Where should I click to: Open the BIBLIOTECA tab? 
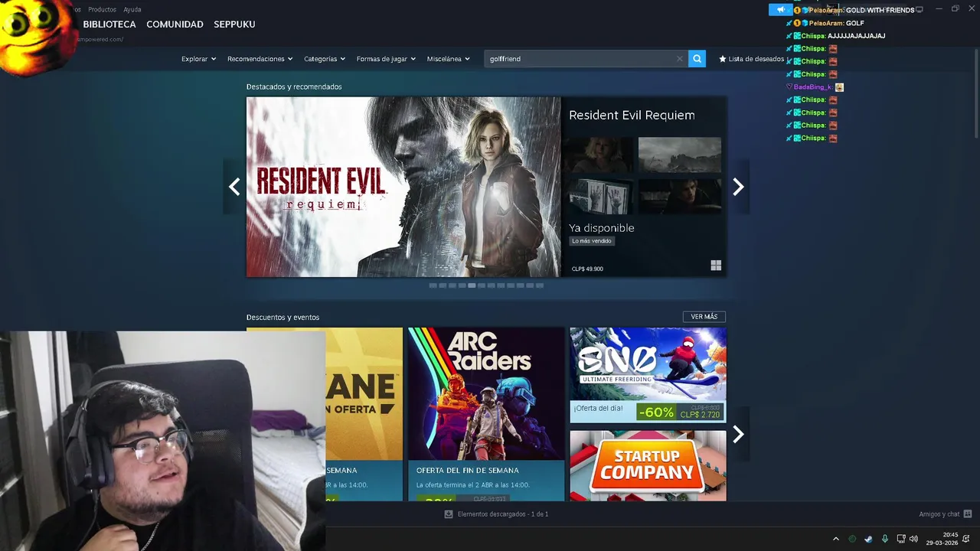109,24
